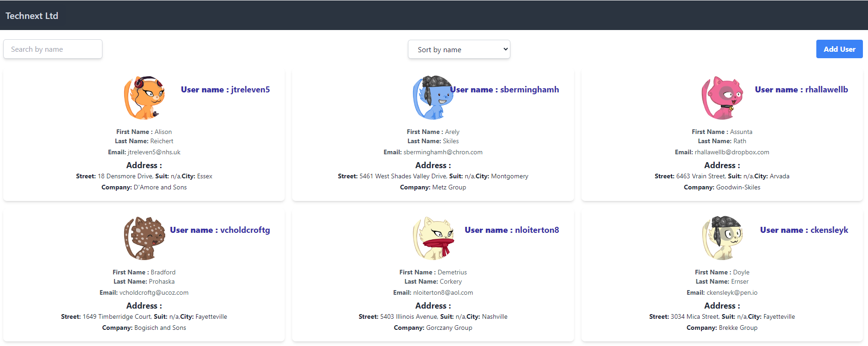Screen dimensions: 868x346
Task: Click last name Rath
Action: (x=740, y=141)
